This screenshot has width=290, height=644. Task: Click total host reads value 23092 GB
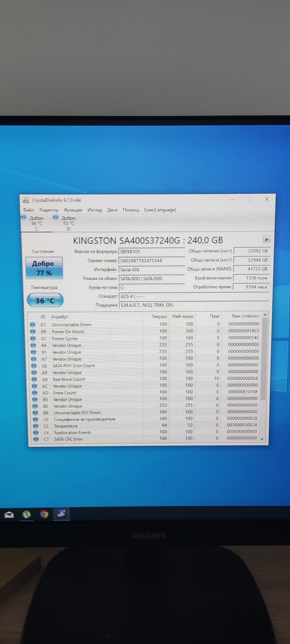tap(251, 251)
